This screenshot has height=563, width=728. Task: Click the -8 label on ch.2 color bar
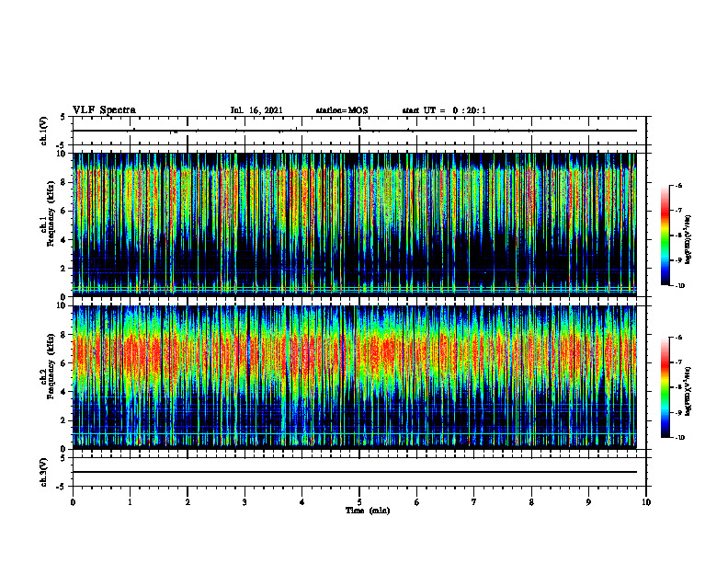pyautogui.click(x=678, y=387)
